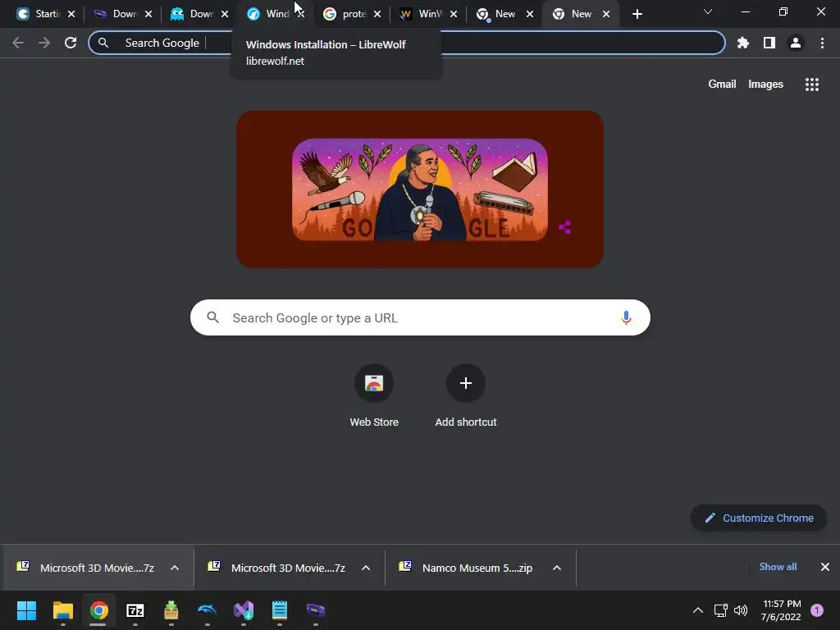Close the prote Google tab

pyautogui.click(x=377, y=14)
